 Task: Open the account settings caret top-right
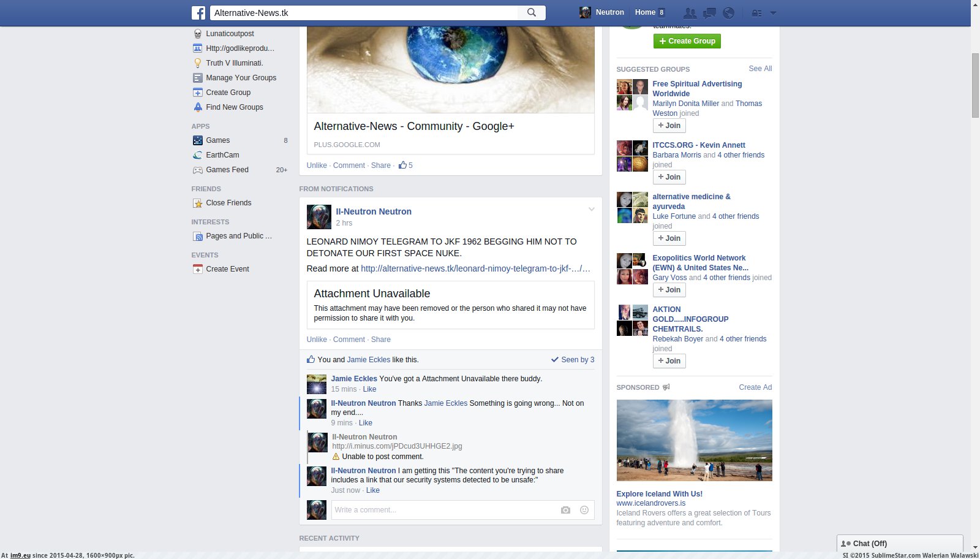774,12
